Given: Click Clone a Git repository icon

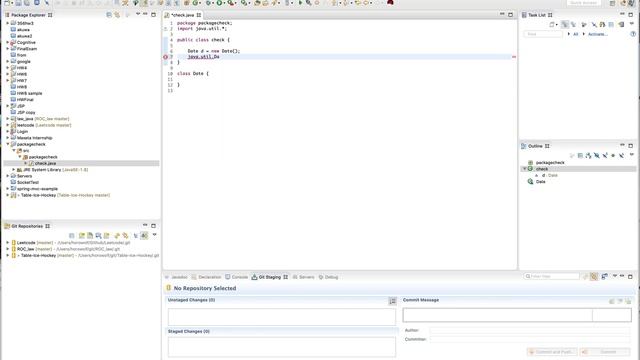Looking at the screenshot, I should [90, 236].
